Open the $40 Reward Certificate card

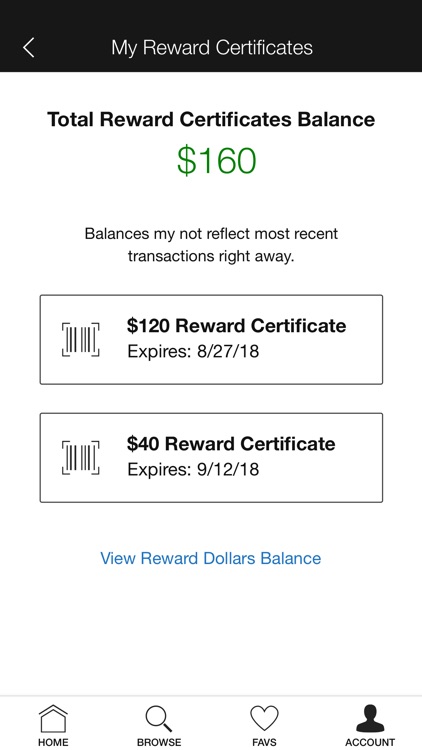tap(211, 458)
